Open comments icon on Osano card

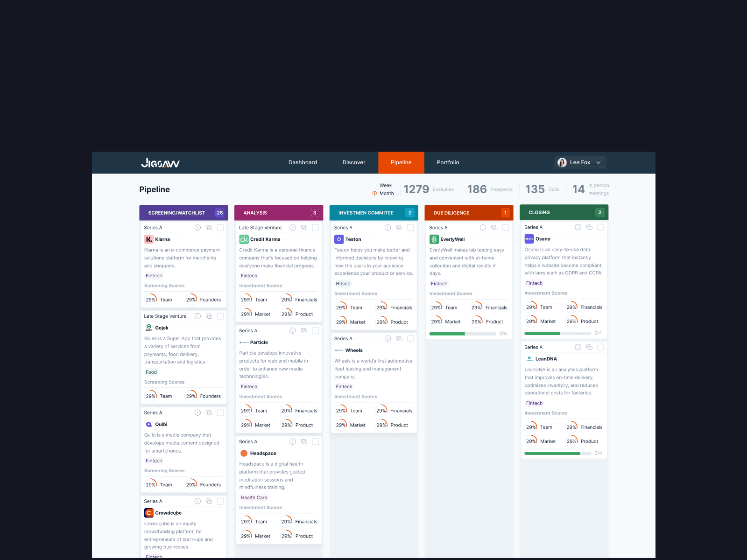point(589,227)
